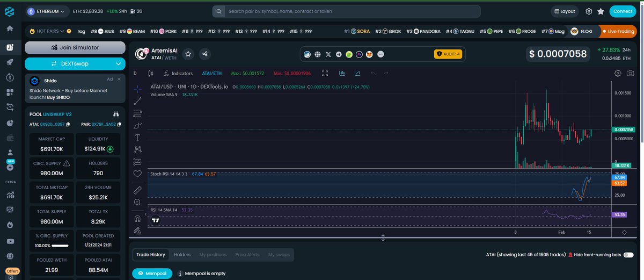Show more token links via ellipsis icon
Screen dimensions: 644x280
[381, 54]
